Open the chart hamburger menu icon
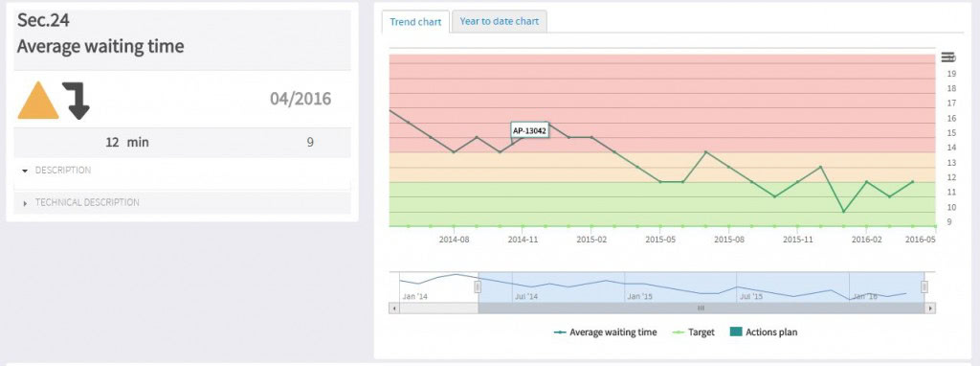Screen dimensions: 980x366 point(947,57)
